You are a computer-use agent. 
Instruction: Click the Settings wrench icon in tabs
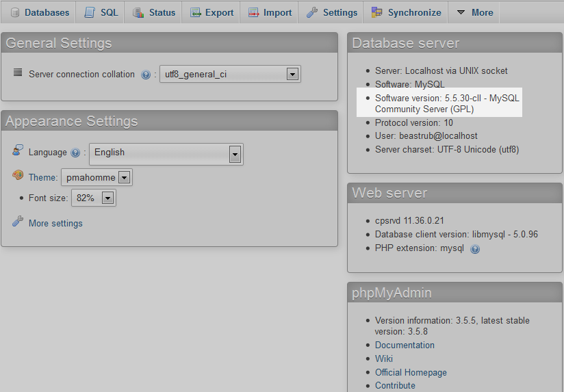pos(312,12)
